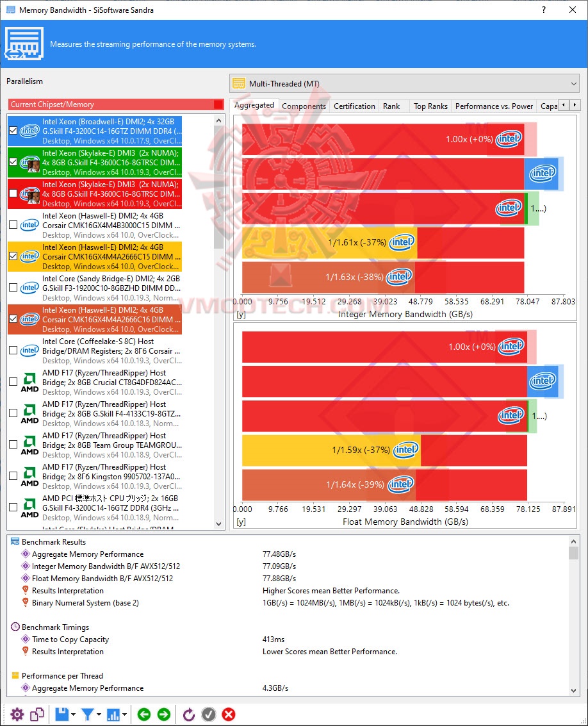Click reference list scroll-down arrow
588x726 pixels.
219,524
